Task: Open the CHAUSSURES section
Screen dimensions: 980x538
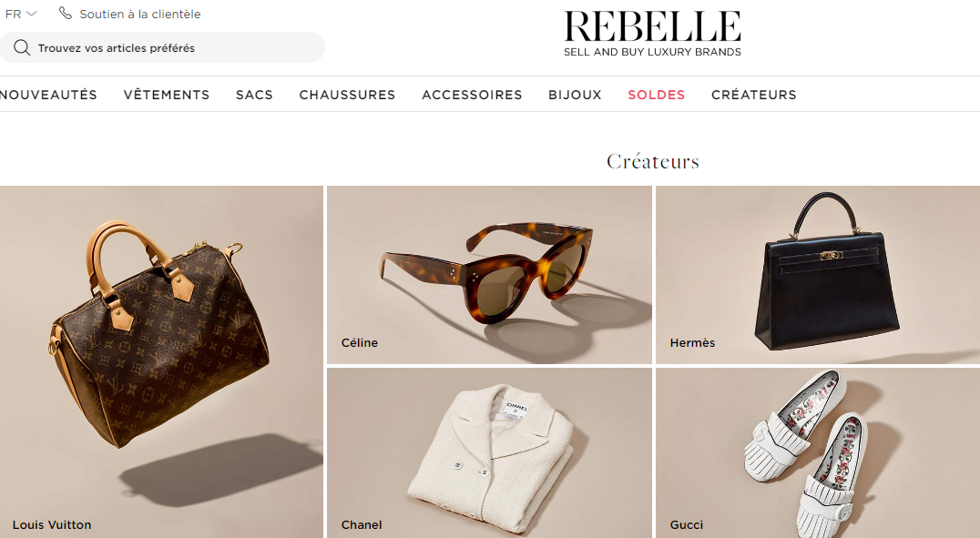Action: click(347, 95)
